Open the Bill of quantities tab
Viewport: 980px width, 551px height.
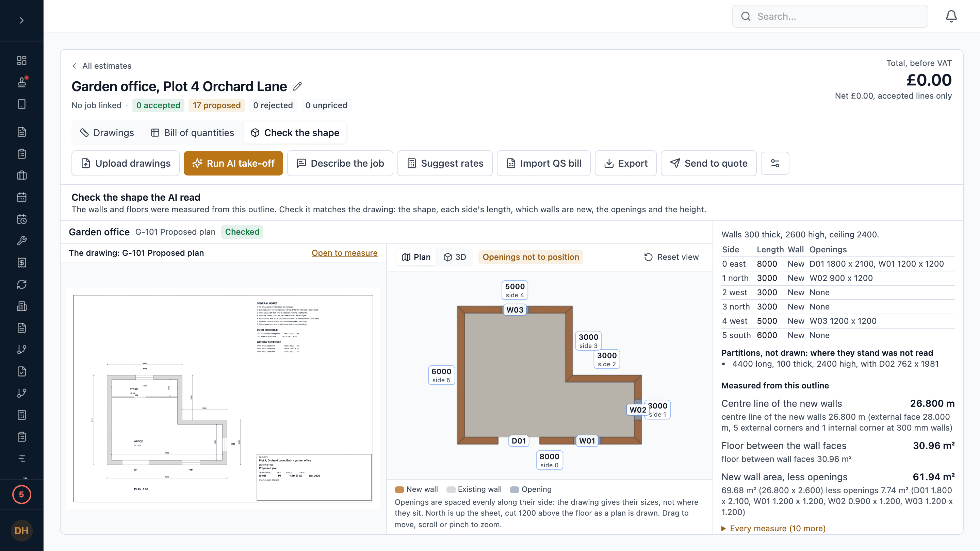tap(193, 133)
